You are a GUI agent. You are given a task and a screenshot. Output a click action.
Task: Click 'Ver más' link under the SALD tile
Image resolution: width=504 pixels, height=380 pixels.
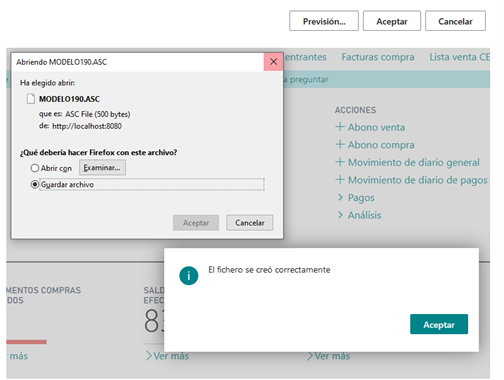(171, 356)
